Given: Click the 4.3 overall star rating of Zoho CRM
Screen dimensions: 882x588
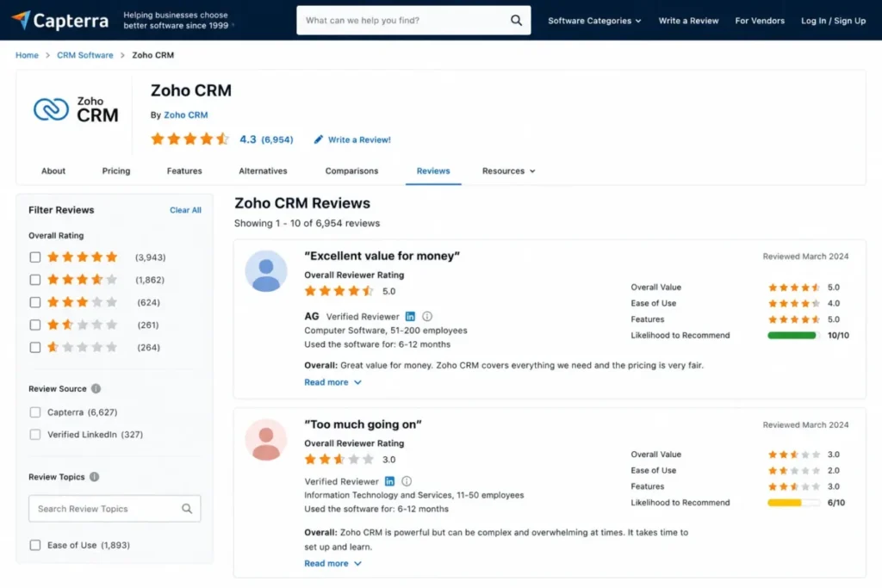Looking at the screenshot, I should pos(189,139).
